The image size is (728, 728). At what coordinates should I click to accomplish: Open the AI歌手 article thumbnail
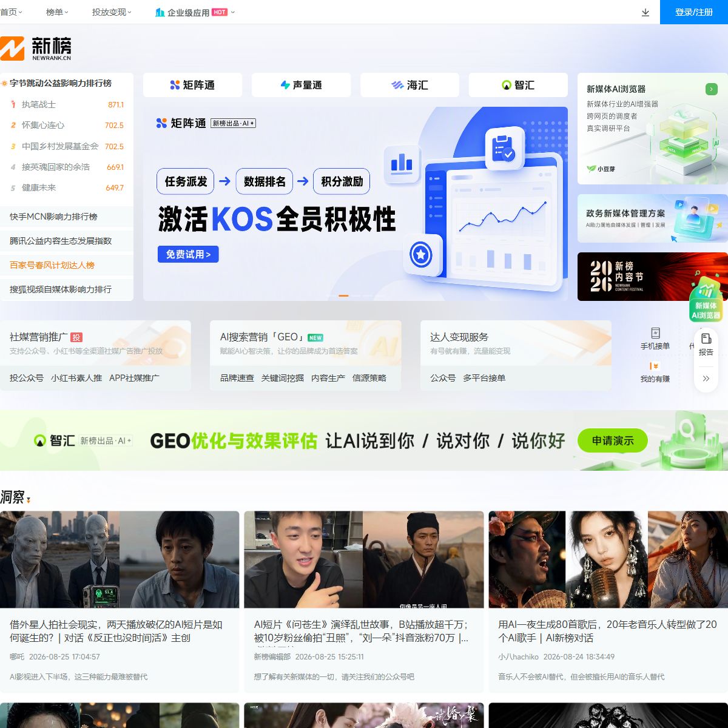point(608,559)
